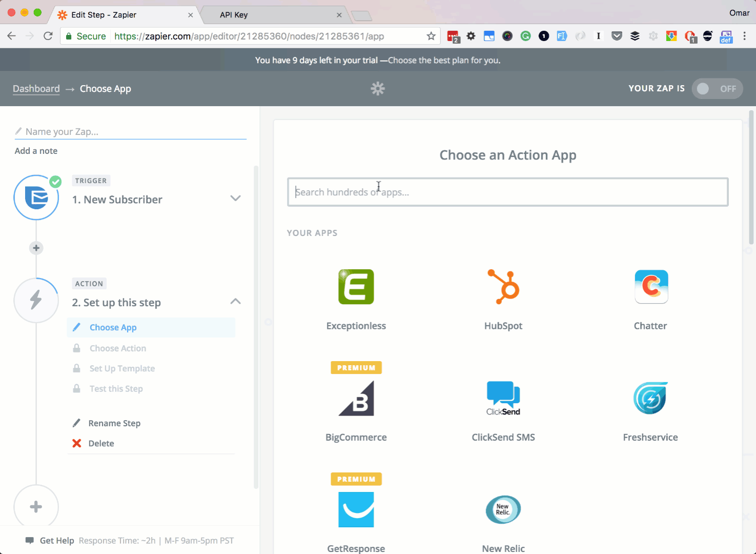Click the Zapier logo in header

pyautogui.click(x=378, y=89)
